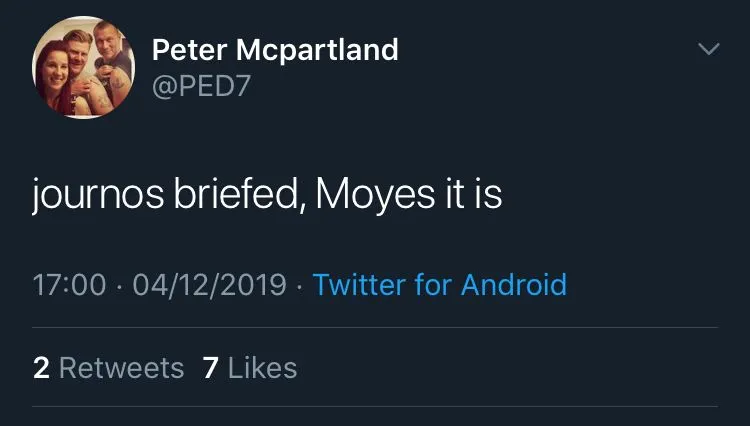Open the Twitter for Android source link

439,285
